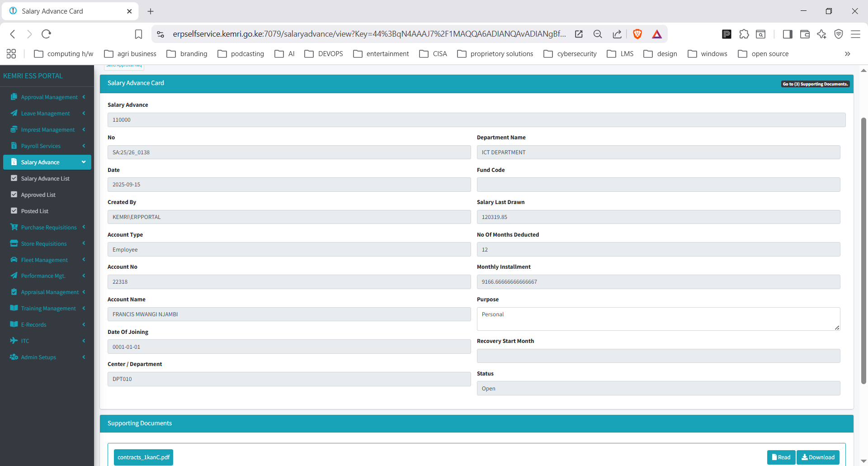
Task: Open the Admin Setups menu item
Action: click(x=38, y=357)
